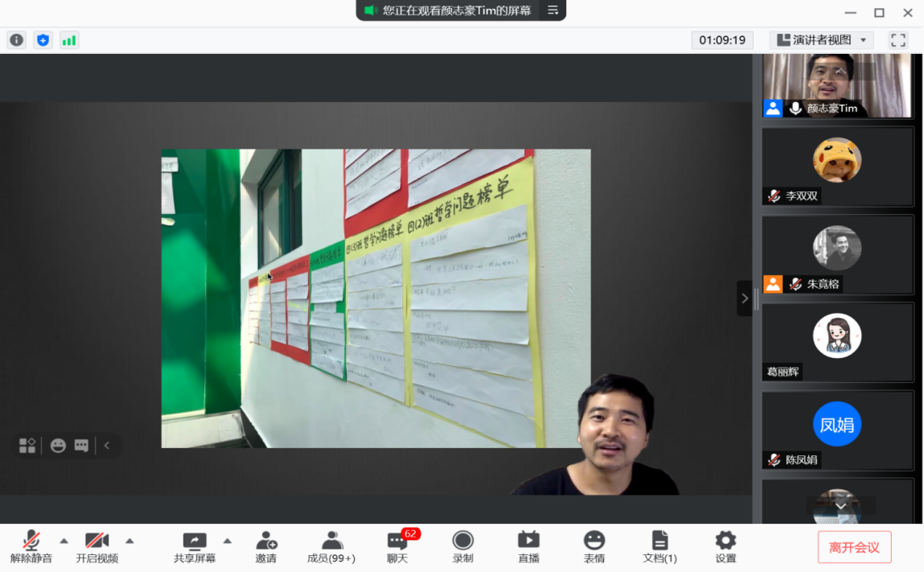
Task: Open the members list (99+)
Action: pos(331,547)
